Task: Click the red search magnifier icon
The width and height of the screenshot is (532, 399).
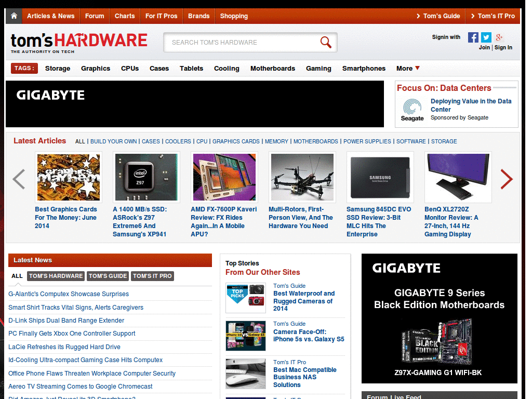Action: (x=326, y=42)
